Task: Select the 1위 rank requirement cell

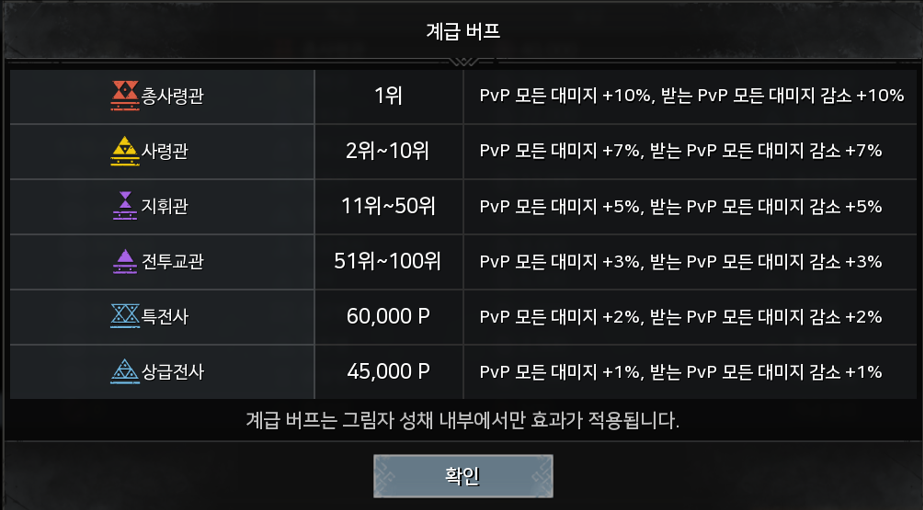Action: click(x=388, y=96)
